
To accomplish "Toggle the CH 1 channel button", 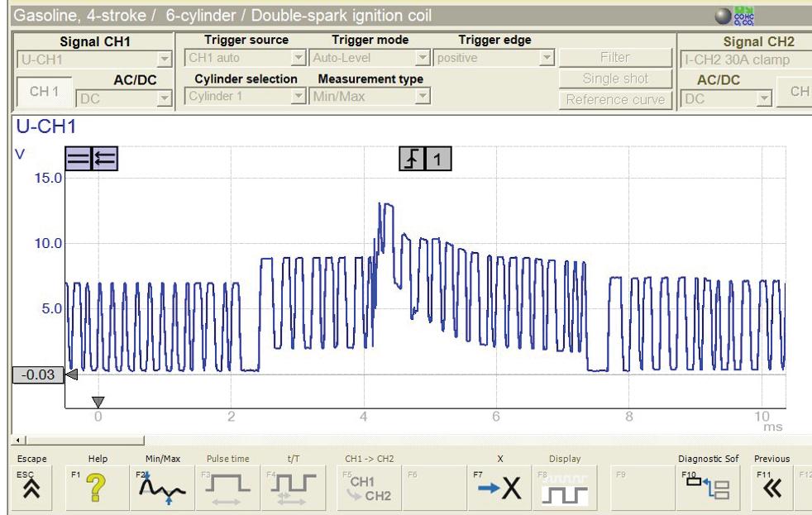I will click(x=44, y=92).
